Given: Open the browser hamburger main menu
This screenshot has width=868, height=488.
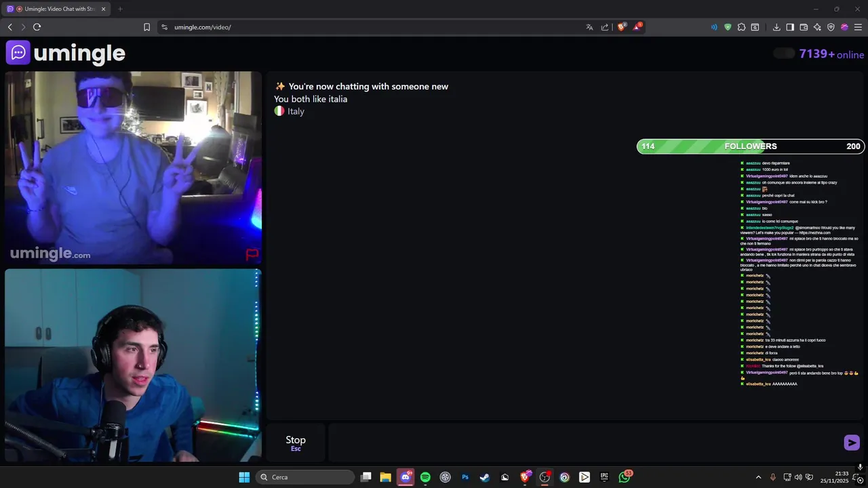Looking at the screenshot, I should (858, 27).
